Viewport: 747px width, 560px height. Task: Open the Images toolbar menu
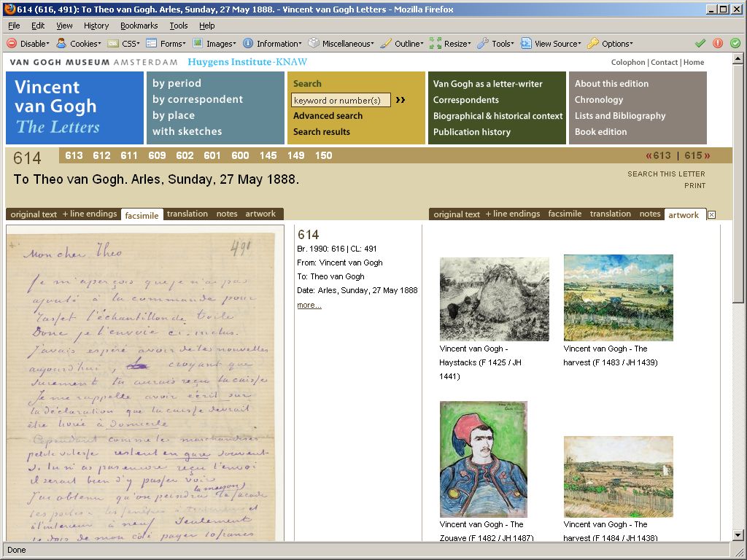(x=221, y=44)
